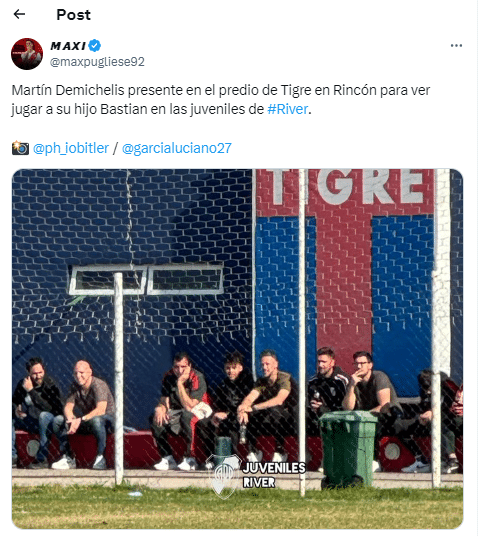Click the grass strip at photo bottom
479x536 pixels.
click(237, 509)
